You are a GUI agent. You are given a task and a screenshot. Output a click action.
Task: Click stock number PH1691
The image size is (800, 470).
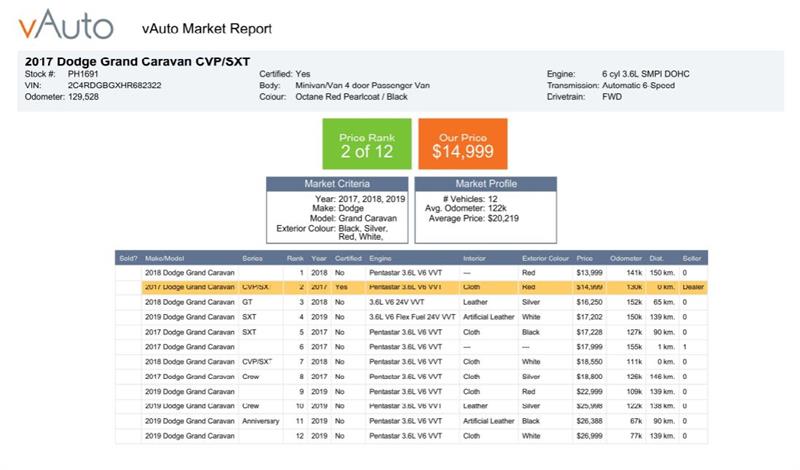[83, 74]
